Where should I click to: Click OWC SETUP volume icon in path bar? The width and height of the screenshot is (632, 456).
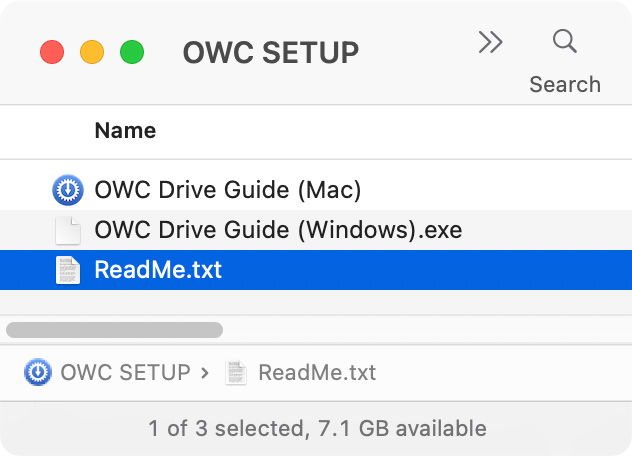coord(37,372)
